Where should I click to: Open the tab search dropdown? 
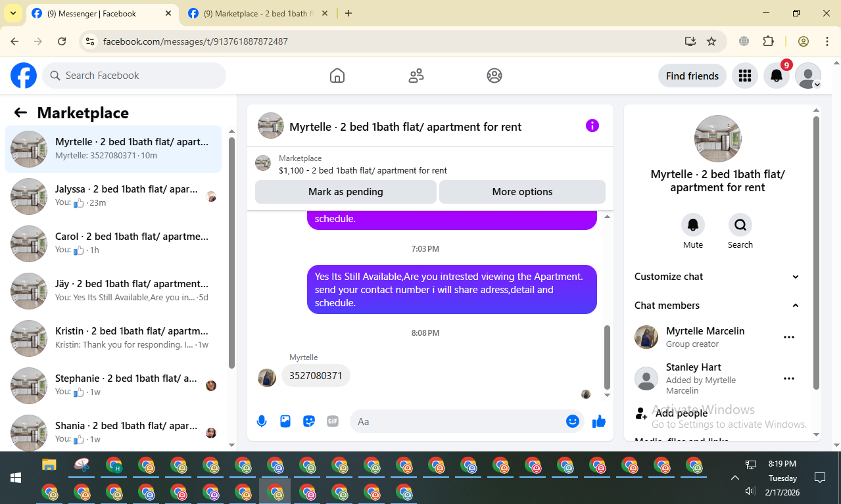point(12,13)
